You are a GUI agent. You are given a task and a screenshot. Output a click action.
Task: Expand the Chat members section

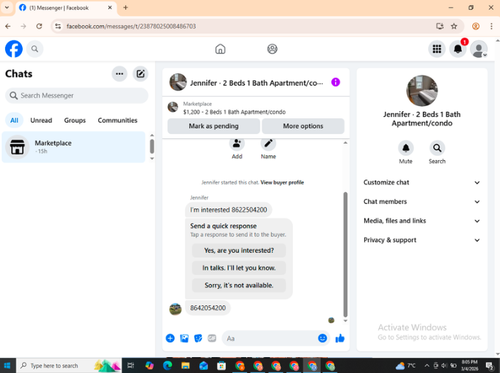coord(422,202)
